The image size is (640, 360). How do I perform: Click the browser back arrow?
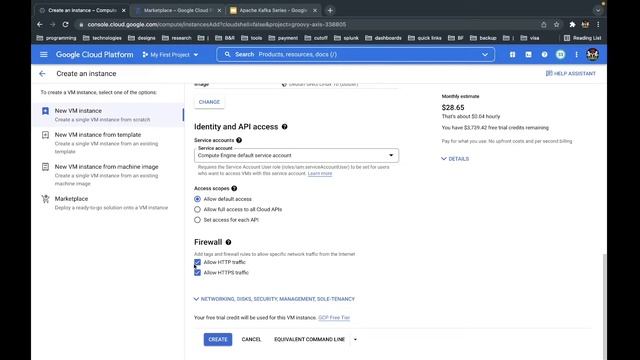[40, 24]
